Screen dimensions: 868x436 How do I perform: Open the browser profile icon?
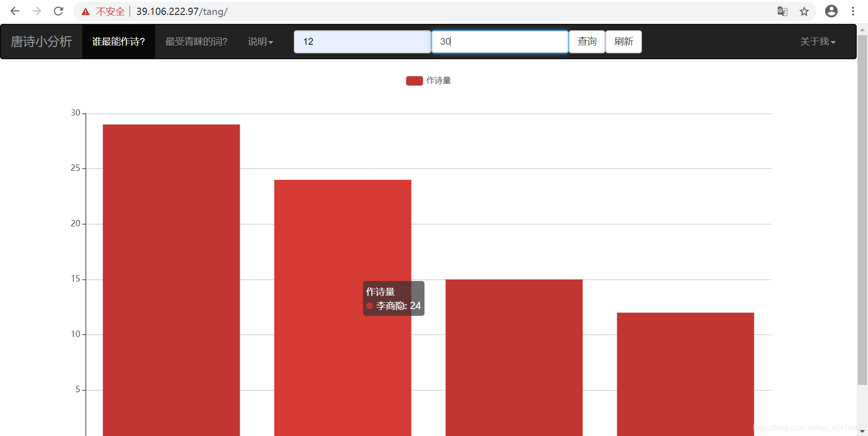pyautogui.click(x=831, y=11)
